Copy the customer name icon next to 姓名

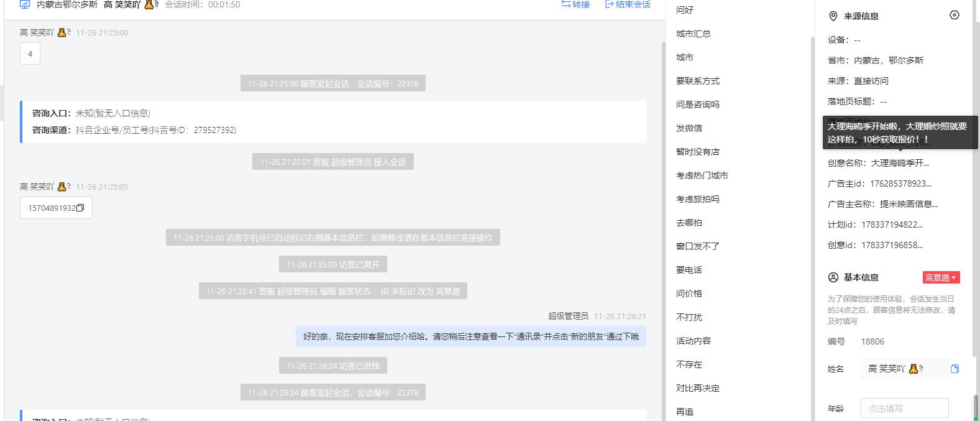(x=955, y=369)
